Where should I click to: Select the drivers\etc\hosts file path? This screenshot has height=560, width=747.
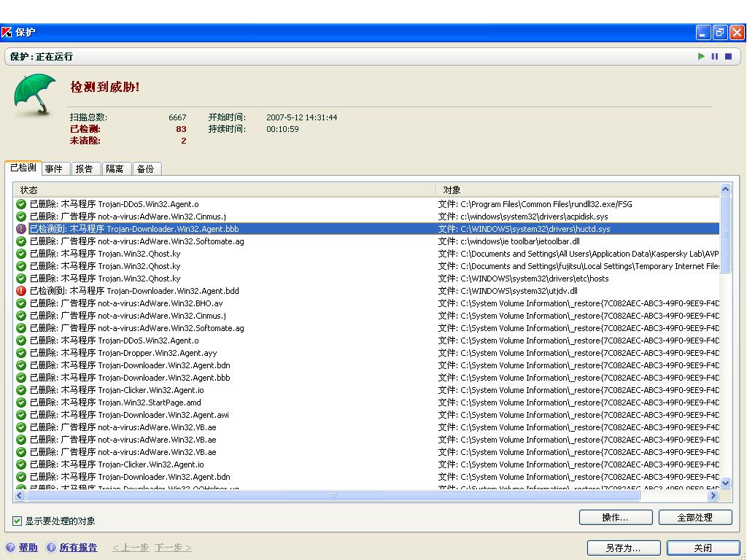(523, 279)
